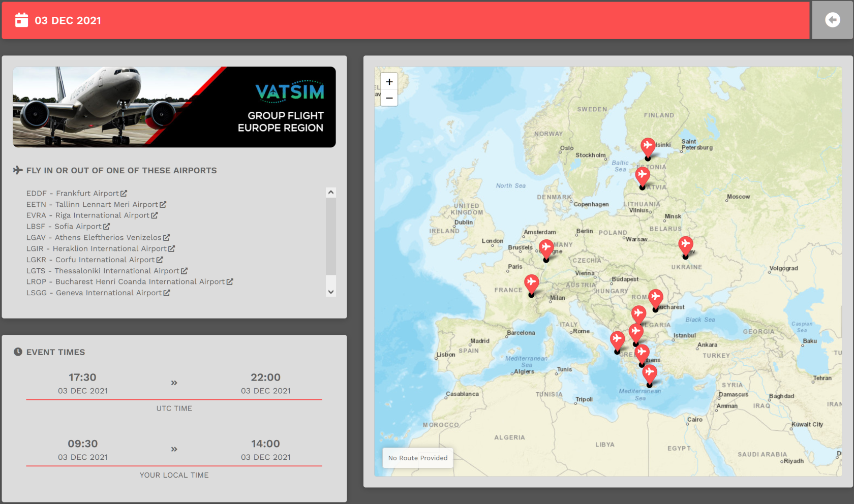854x504 pixels.
Task: Zoom in on the map
Action: (389, 82)
